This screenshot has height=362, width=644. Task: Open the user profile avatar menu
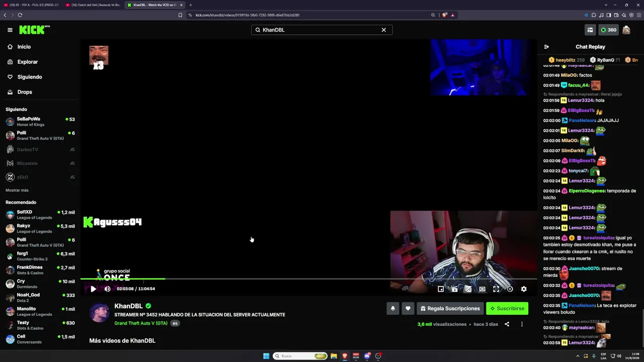coord(626,30)
